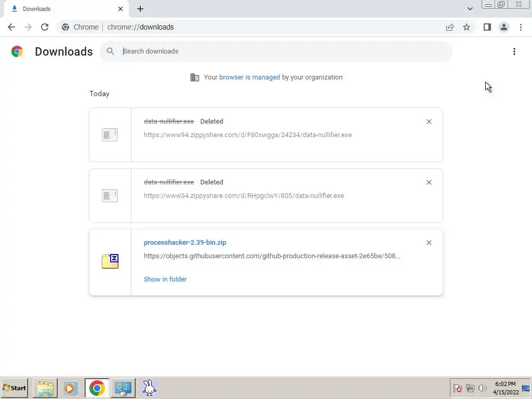Minimize the Chrome window
The height and width of the screenshot is (399, 532).
(x=488, y=5)
